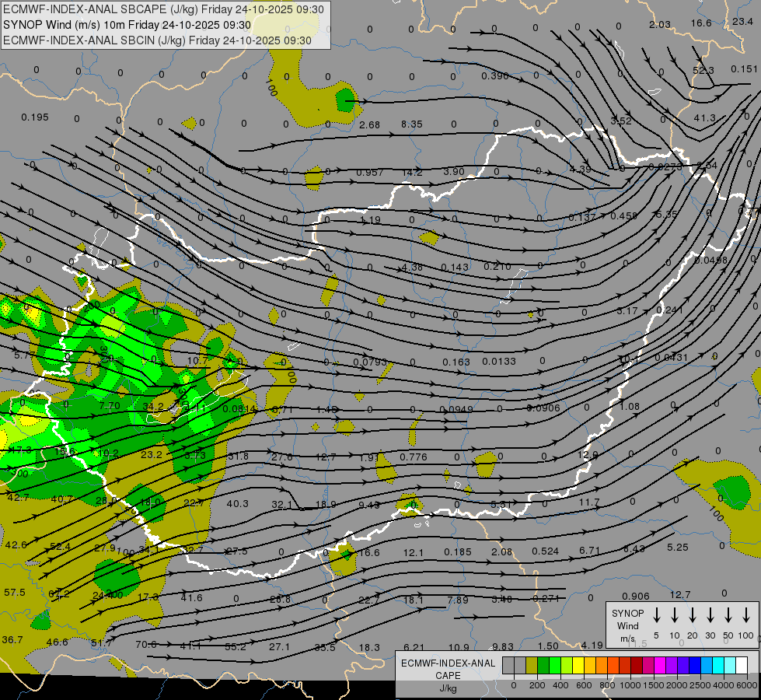Viewport: 761px width, 700px height.
Task: Click the map value 11.7
Action: [x=589, y=502]
